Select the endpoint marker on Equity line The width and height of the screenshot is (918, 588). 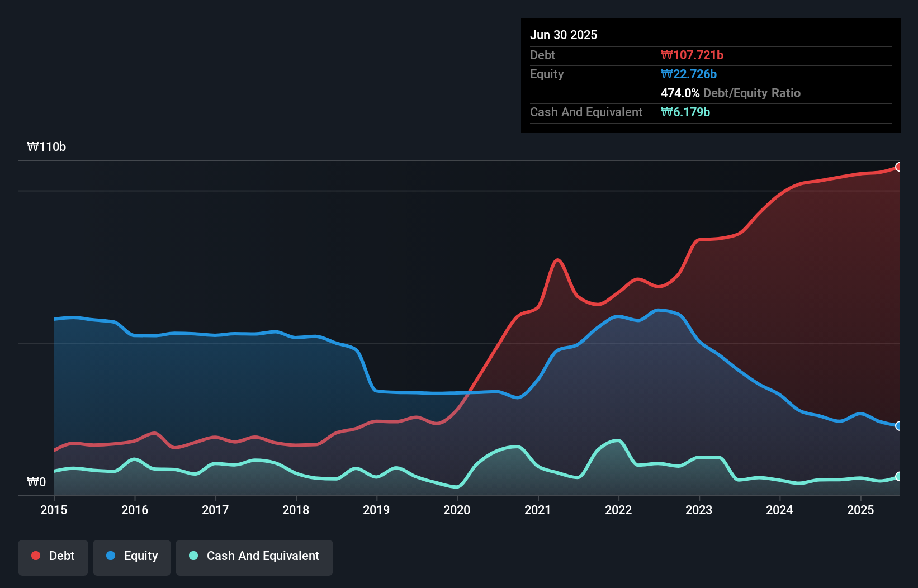(899, 426)
